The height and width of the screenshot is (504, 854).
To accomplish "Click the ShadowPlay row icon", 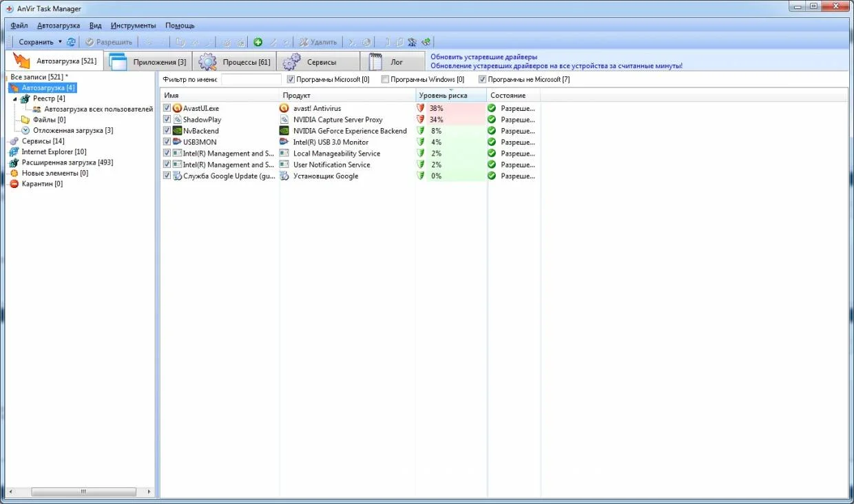I will coord(177,120).
